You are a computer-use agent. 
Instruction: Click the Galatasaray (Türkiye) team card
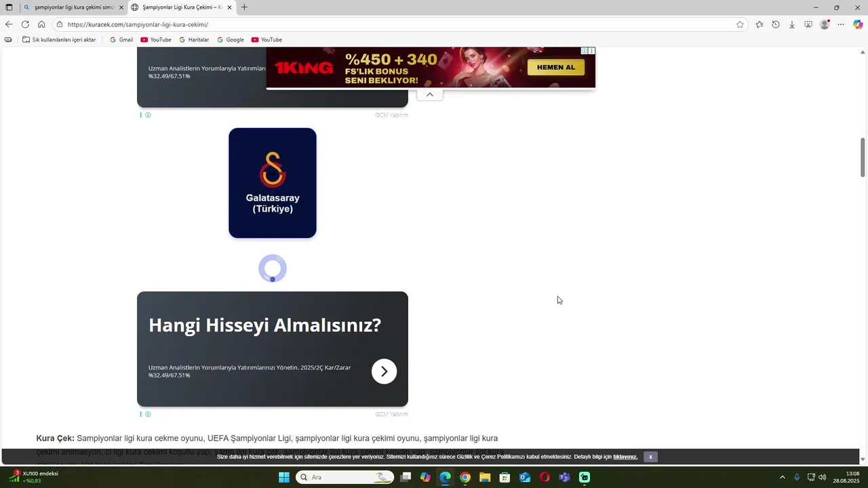[273, 183]
